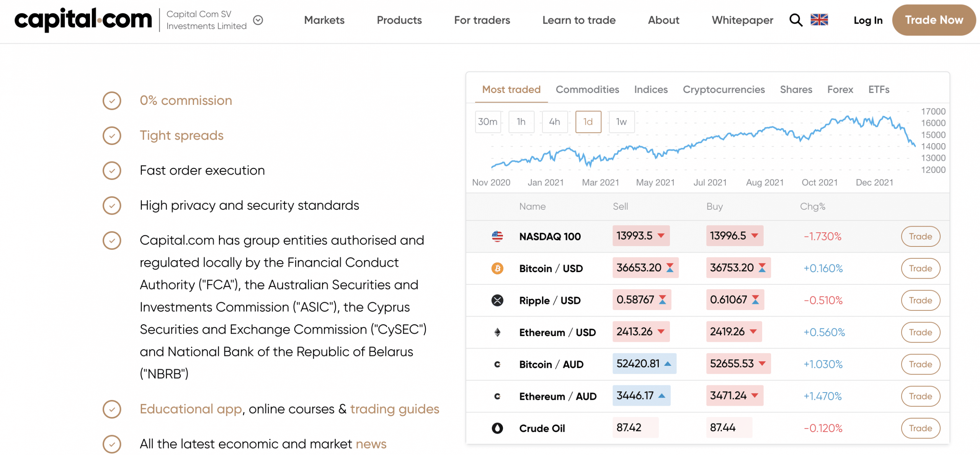Click the check icon beside High privacy
The image size is (980, 455).
coord(112,205)
